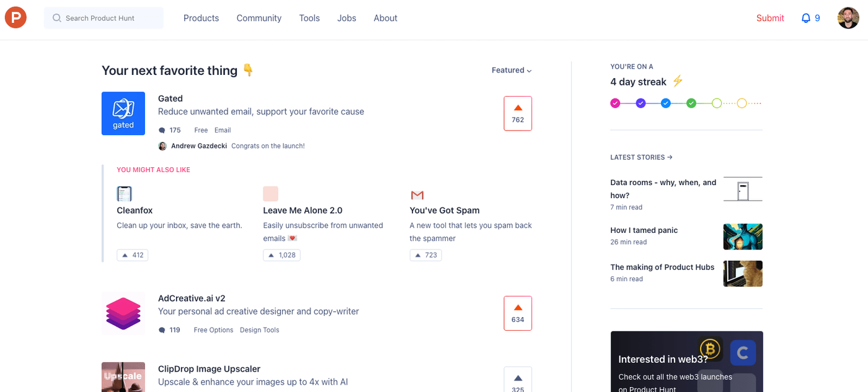Click the purple second streak day marker
Image resolution: width=868 pixels, height=392 pixels.
(640, 103)
